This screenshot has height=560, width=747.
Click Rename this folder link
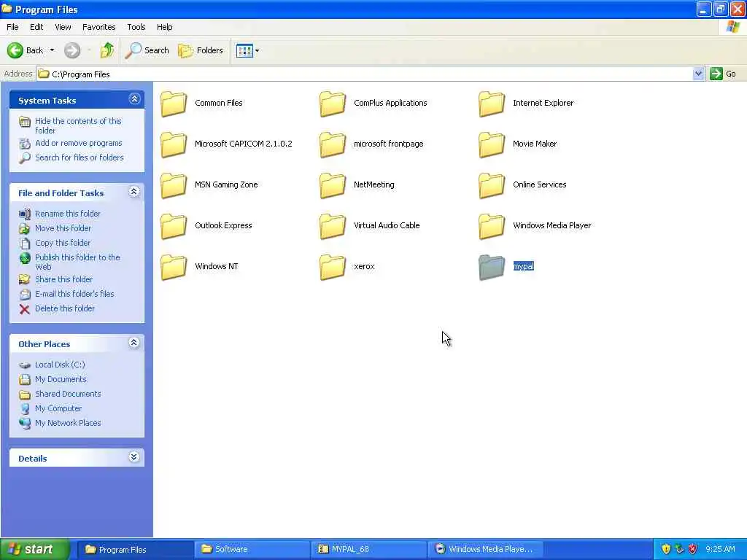click(68, 214)
